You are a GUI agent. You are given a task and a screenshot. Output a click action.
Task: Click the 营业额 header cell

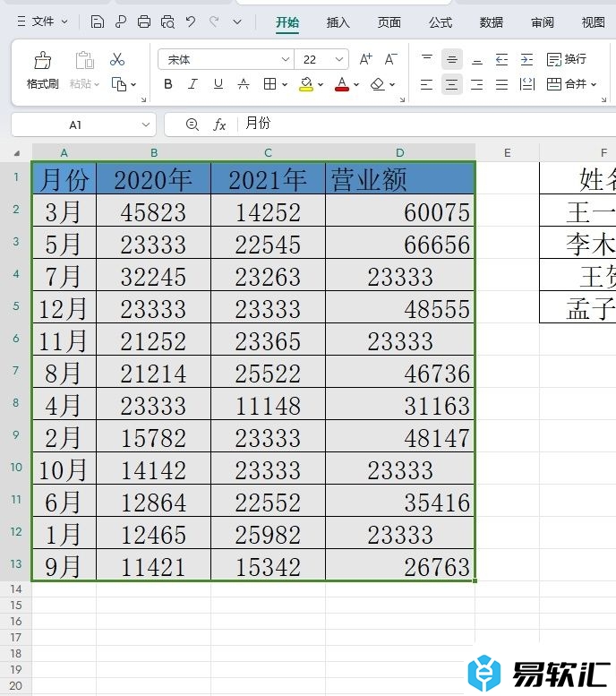click(400, 179)
